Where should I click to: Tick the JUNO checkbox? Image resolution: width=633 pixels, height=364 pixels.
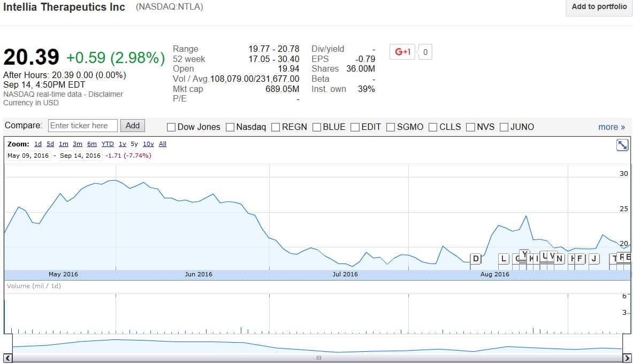pyautogui.click(x=504, y=127)
